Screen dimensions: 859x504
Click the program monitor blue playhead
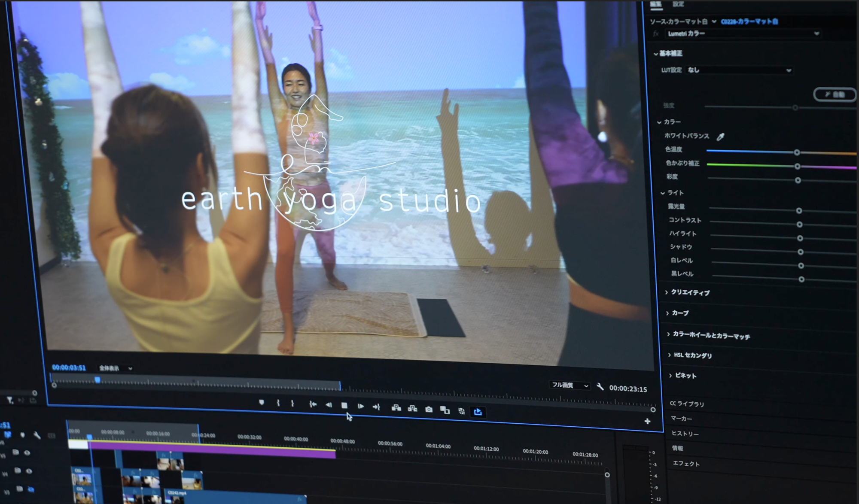[97, 380]
